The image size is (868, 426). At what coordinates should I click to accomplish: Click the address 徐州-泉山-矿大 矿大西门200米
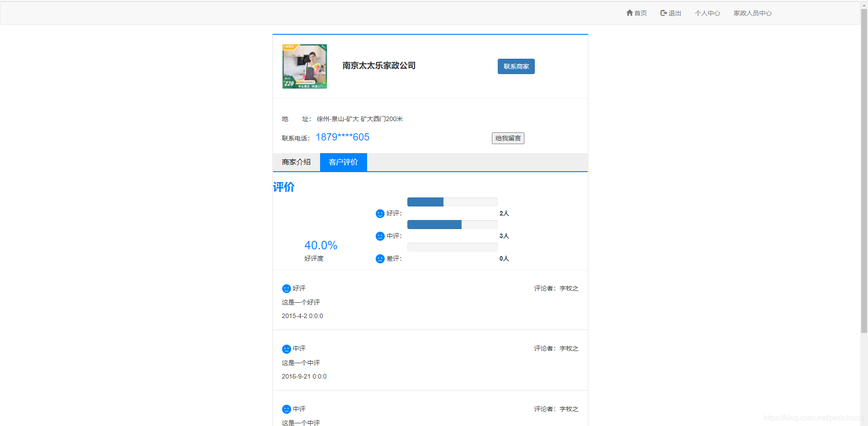pos(359,119)
